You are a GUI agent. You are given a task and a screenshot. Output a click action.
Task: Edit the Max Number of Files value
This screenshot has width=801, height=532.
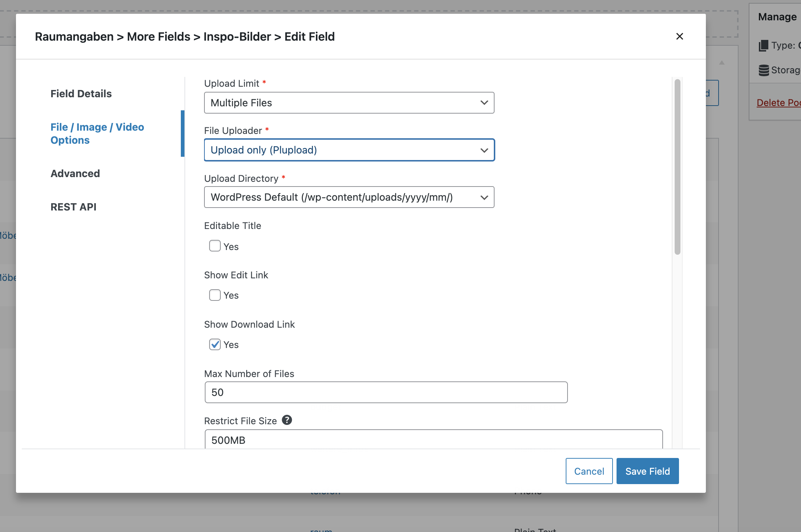click(386, 392)
